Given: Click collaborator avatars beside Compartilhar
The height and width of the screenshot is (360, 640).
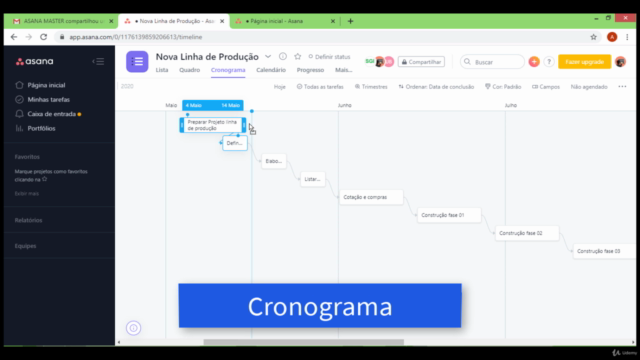Looking at the screenshot, I should 379,62.
